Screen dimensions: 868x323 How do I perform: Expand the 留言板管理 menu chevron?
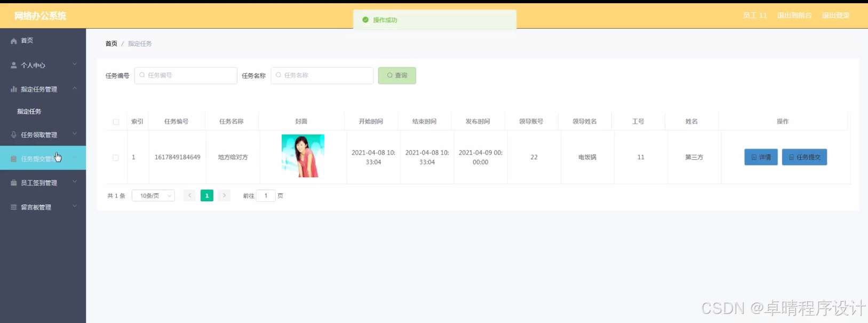pyautogui.click(x=75, y=207)
